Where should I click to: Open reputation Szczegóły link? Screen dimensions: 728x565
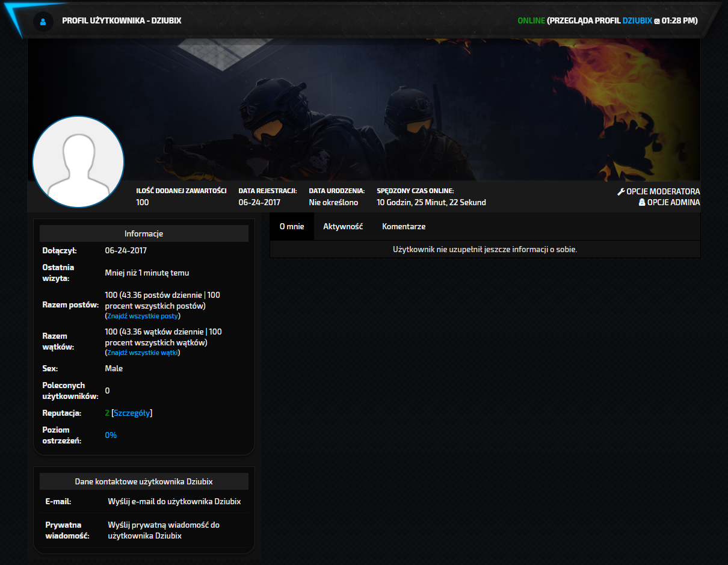tap(132, 413)
